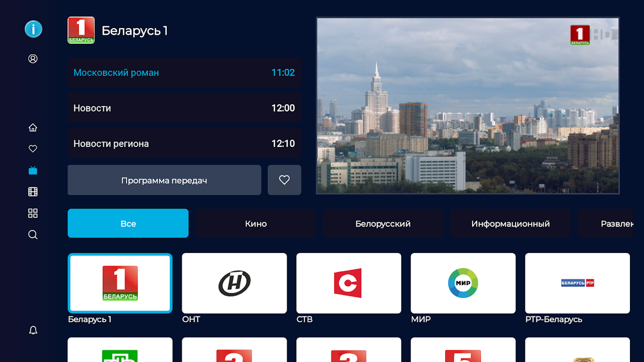Select Московский роман program row
Viewport: 644px width, 362px height.
(x=184, y=72)
